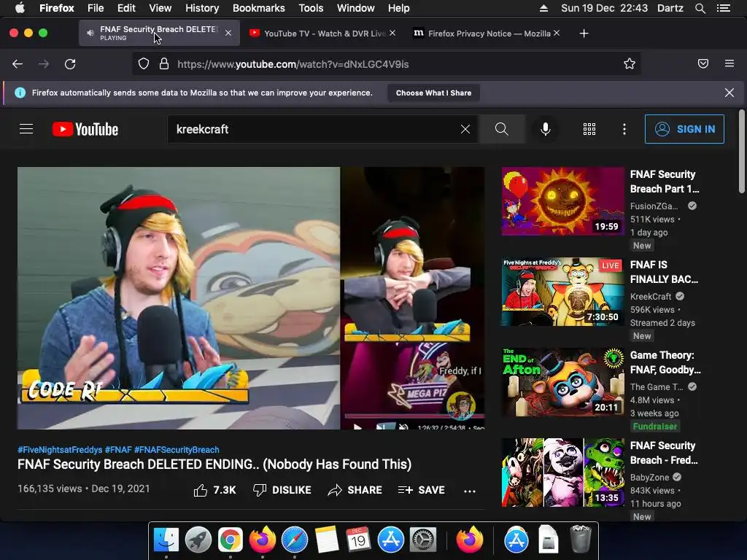Reload the page with the refresh icon
747x560 pixels.
tap(70, 64)
